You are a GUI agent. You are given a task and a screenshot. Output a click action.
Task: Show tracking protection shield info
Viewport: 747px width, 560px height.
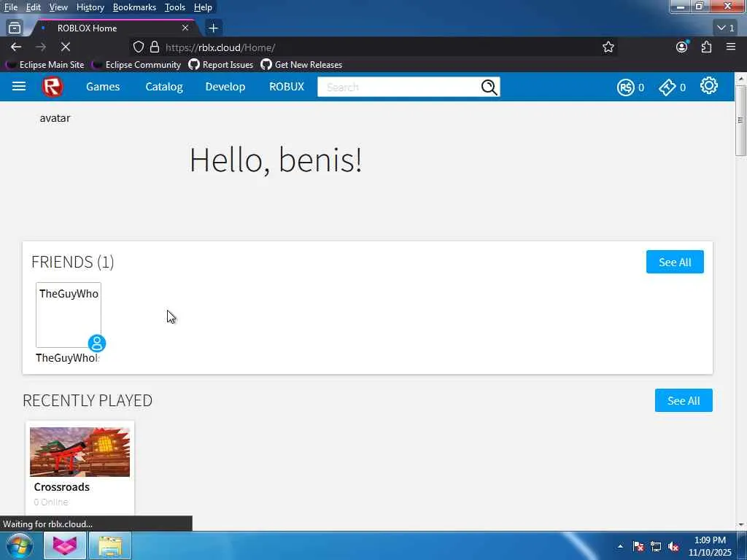[x=138, y=47]
